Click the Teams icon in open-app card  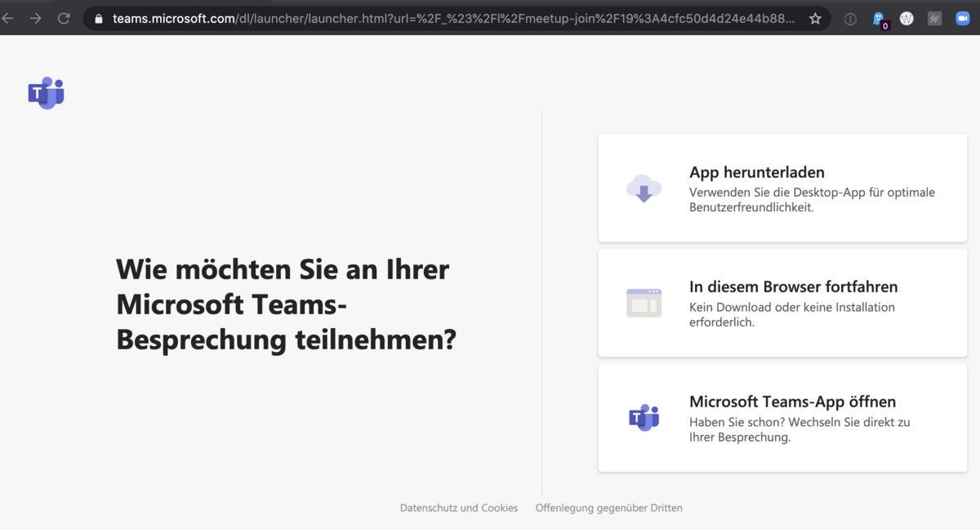click(x=644, y=417)
